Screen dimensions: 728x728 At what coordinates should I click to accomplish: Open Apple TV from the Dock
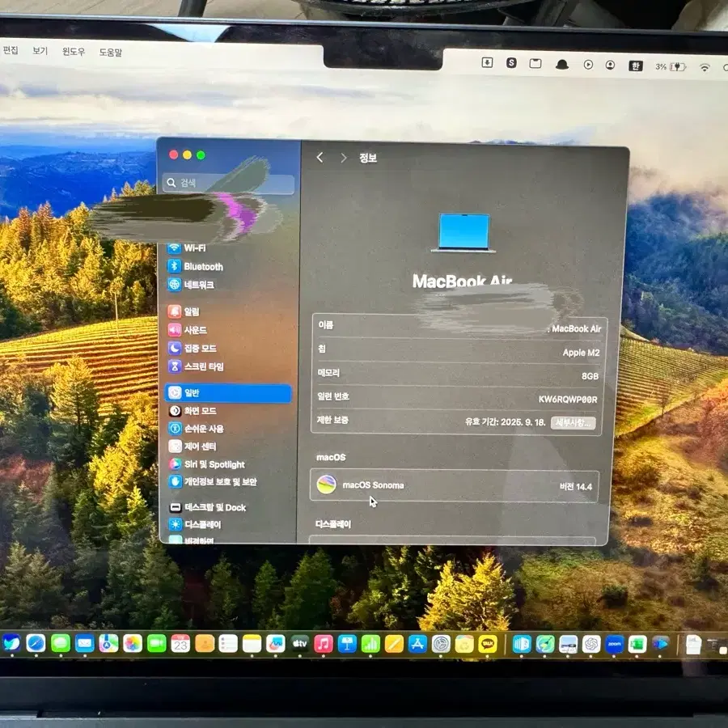tap(299, 644)
